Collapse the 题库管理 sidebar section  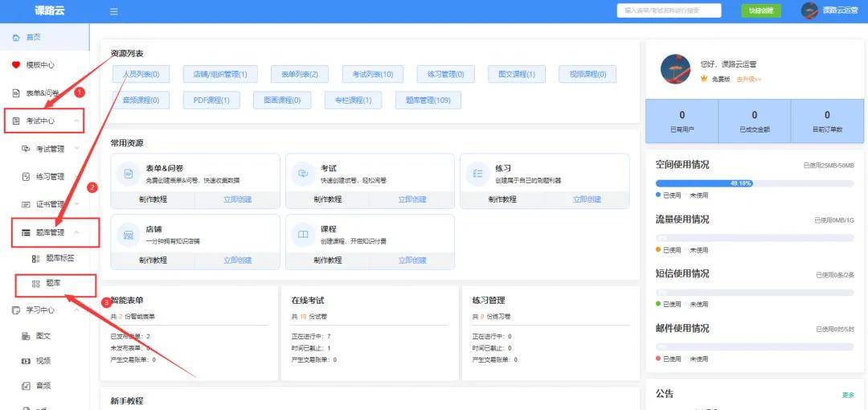pyautogui.click(x=77, y=232)
